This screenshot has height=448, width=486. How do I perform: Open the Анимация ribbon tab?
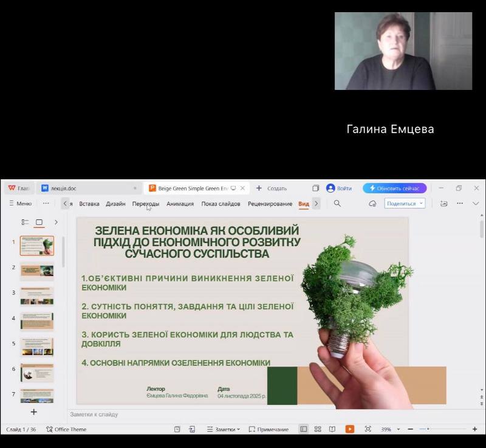(180, 204)
